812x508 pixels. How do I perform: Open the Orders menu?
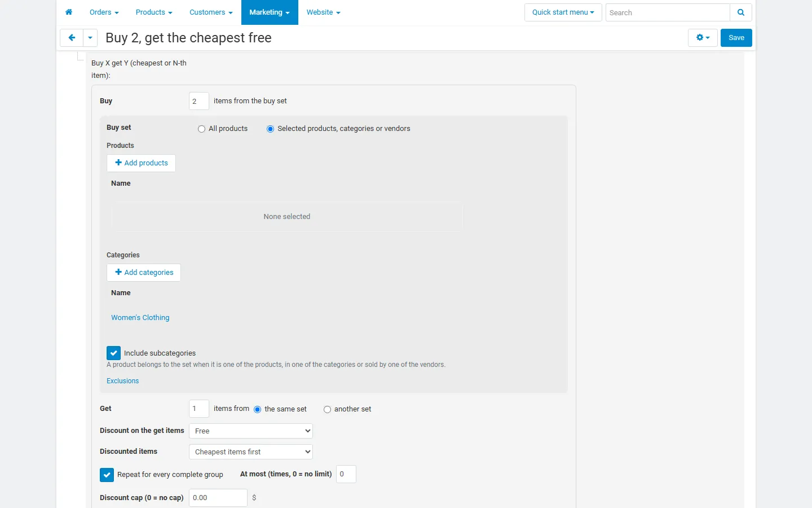coord(104,12)
